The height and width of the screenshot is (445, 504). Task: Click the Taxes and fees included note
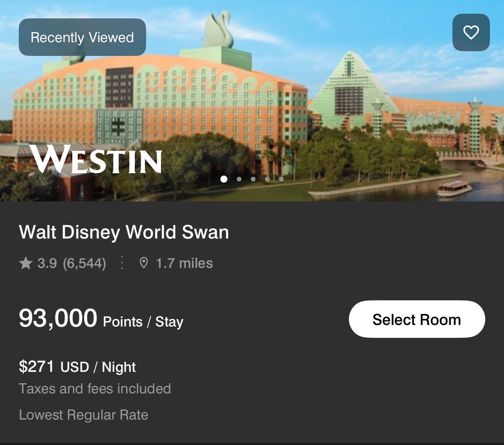coord(95,389)
